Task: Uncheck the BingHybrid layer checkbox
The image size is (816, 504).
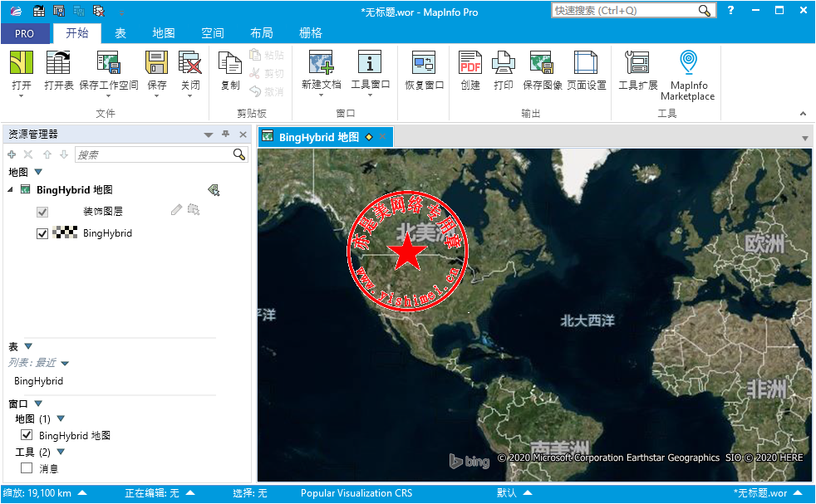Action: pos(42,233)
